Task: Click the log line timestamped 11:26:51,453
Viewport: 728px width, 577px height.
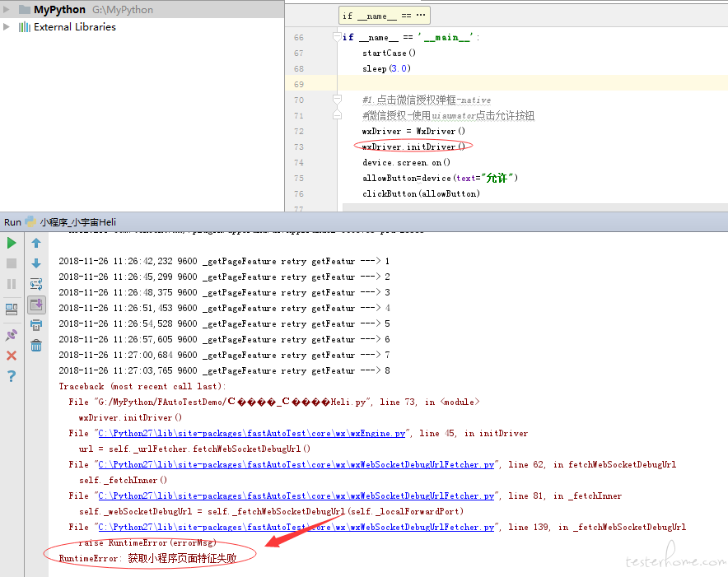Action: coord(224,308)
